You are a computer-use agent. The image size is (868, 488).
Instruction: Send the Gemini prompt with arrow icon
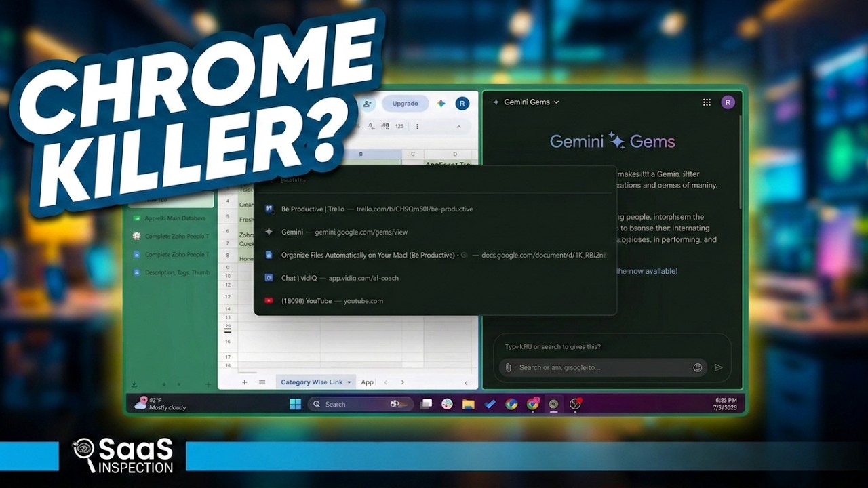[718, 367]
